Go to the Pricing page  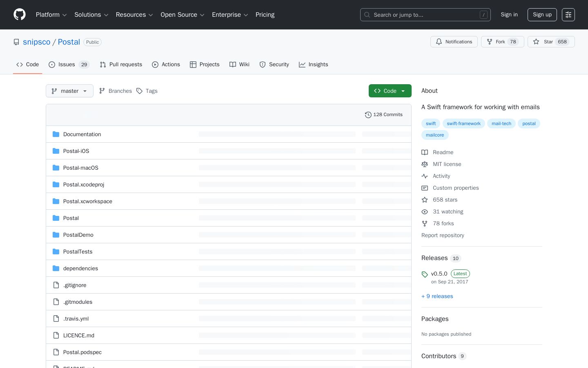tap(265, 15)
